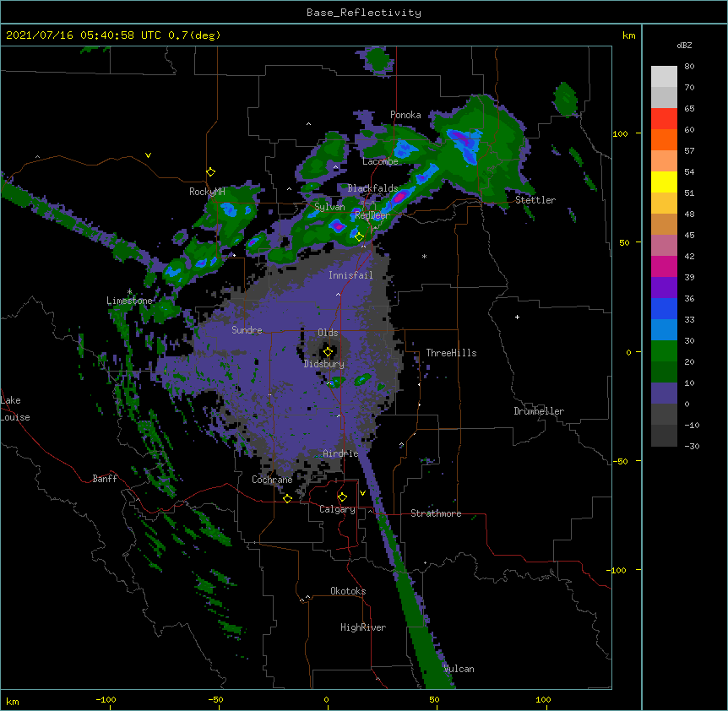Click the Sylvan city label

pos(329,207)
